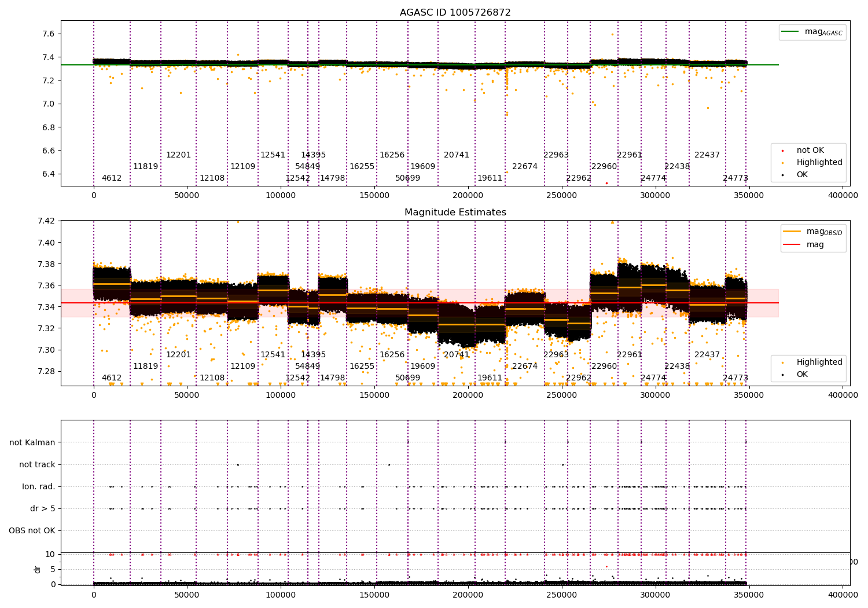Click obsid 19609 label in Magnitude Estimates plot

[x=423, y=367]
